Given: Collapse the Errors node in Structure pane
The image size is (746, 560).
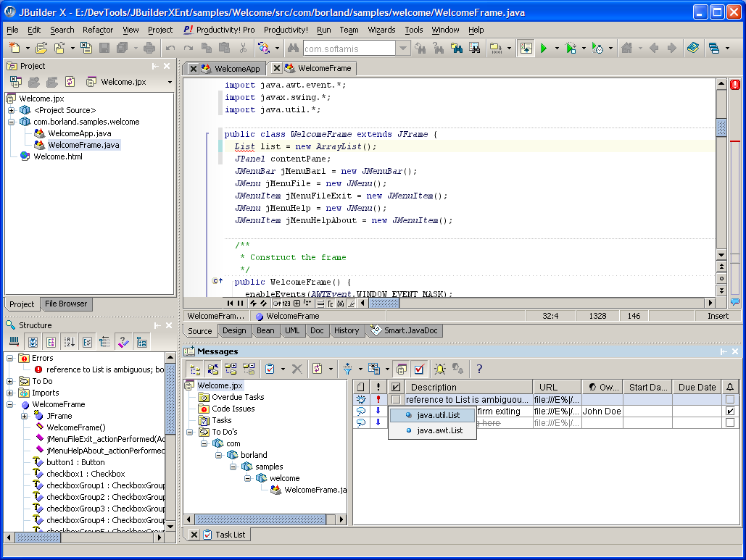Looking at the screenshot, I should tap(10, 358).
